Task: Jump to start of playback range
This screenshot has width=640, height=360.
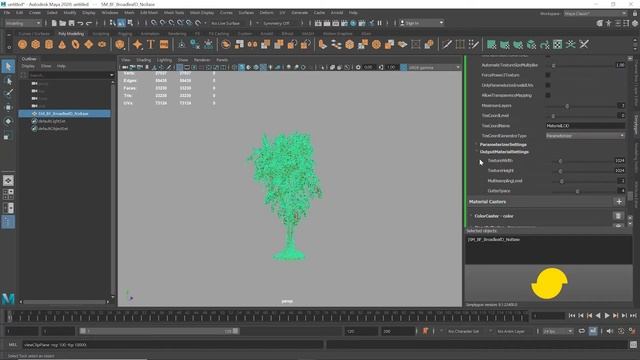Action: (x=572, y=316)
